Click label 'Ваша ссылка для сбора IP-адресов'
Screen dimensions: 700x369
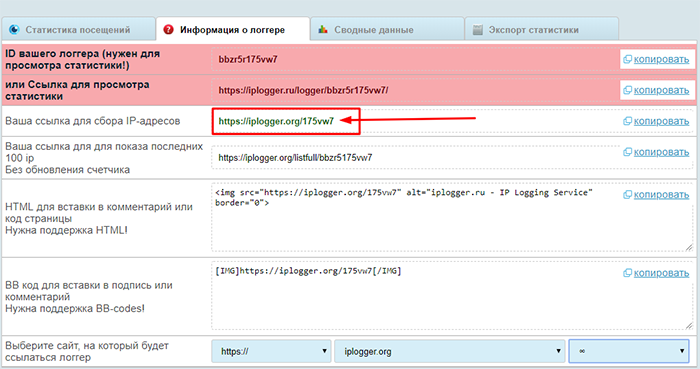tap(92, 121)
